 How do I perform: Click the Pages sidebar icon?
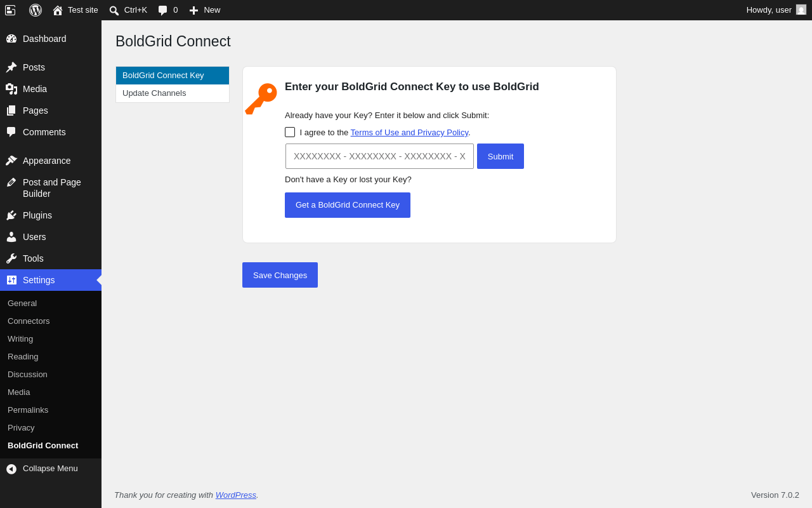[11, 110]
